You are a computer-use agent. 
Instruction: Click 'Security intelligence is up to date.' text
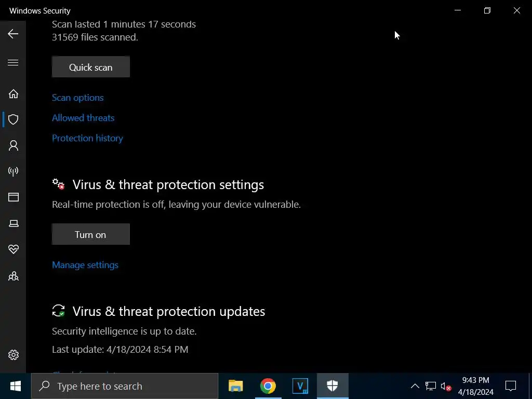click(x=124, y=331)
